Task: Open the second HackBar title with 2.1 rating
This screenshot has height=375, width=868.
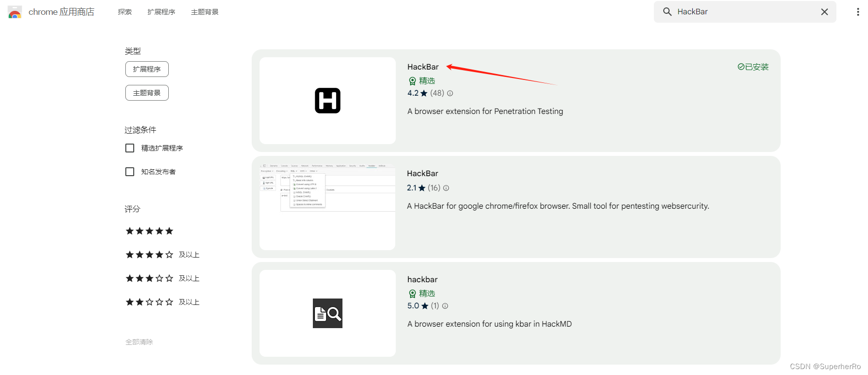Action: (422, 174)
